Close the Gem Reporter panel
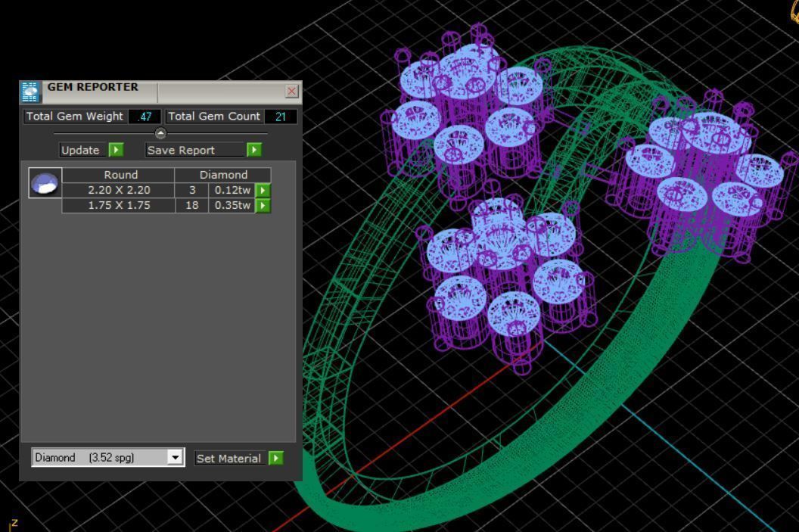 click(x=291, y=92)
